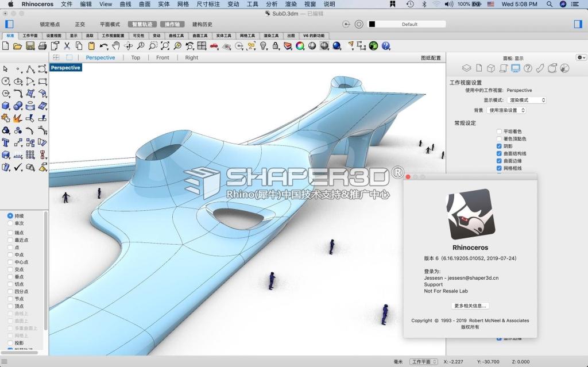Click the 更多相关信息... button in About window
Screen dimensions: 588x367
pos(470,306)
